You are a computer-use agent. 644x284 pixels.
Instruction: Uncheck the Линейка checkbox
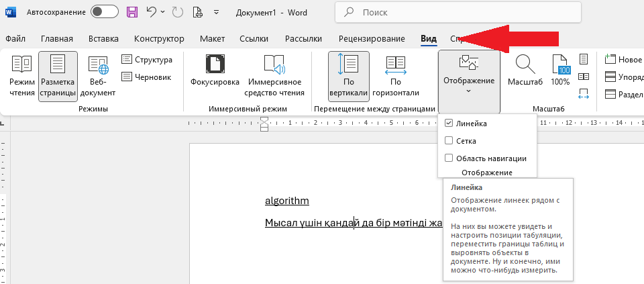(449, 124)
